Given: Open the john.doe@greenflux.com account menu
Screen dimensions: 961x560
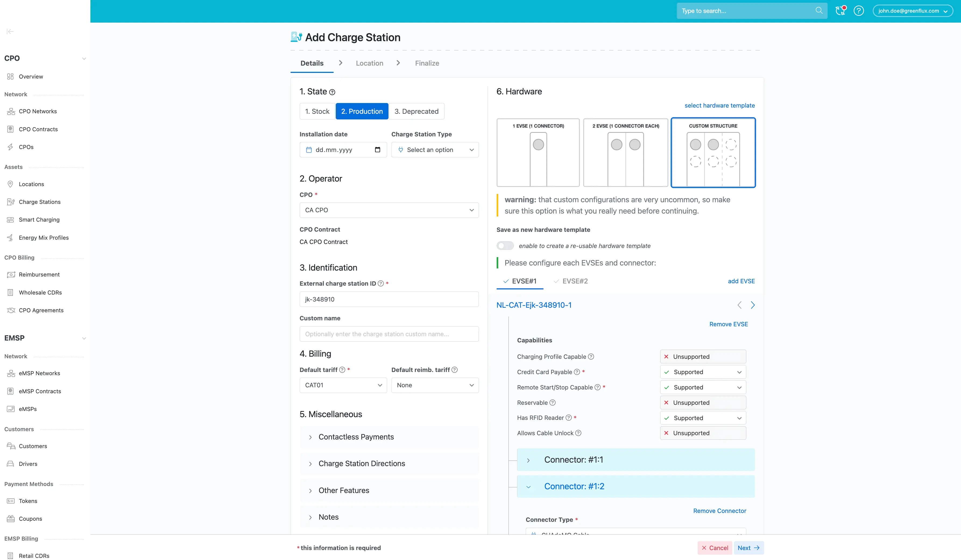Looking at the screenshot, I should (913, 11).
